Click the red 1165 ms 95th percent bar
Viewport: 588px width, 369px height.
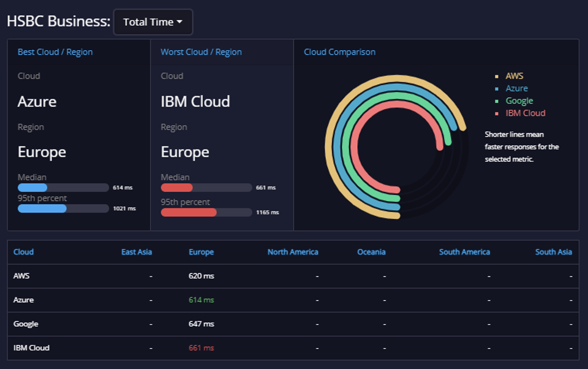pyautogui.click(x=189, y=213)
